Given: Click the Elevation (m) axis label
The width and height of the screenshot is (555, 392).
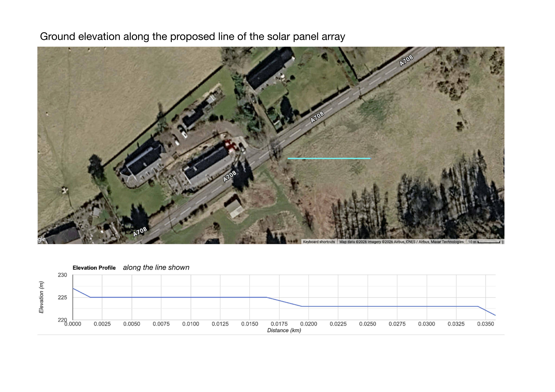Looking at the screenshot, I should click(x=41, y=297).
